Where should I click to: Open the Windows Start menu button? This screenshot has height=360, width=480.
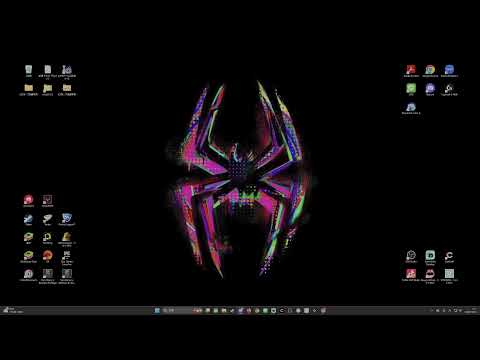157,310
